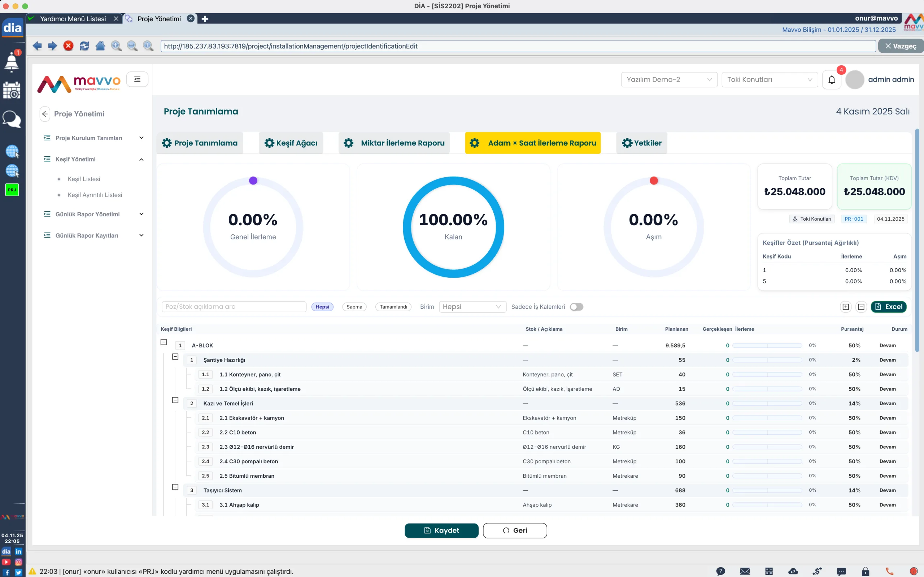Click the Poz/Stok açıklama search field
This screenshot has height=577, width=924.
(234, 307)
